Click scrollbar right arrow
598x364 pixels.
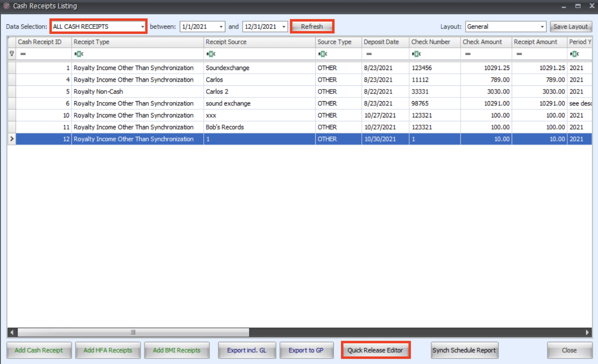tap(587, 332)
